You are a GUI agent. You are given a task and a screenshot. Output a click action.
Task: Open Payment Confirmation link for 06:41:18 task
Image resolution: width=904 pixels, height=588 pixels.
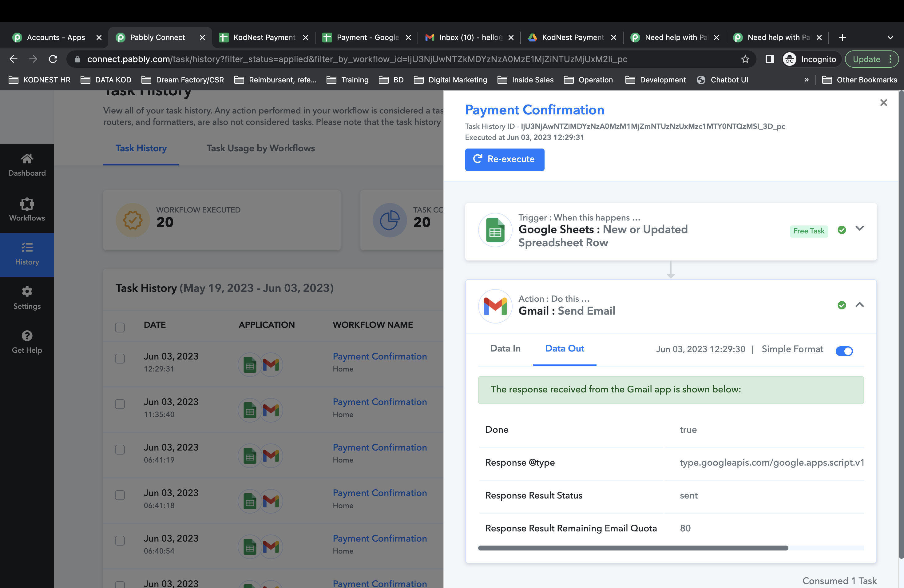(x=379, y=493)
